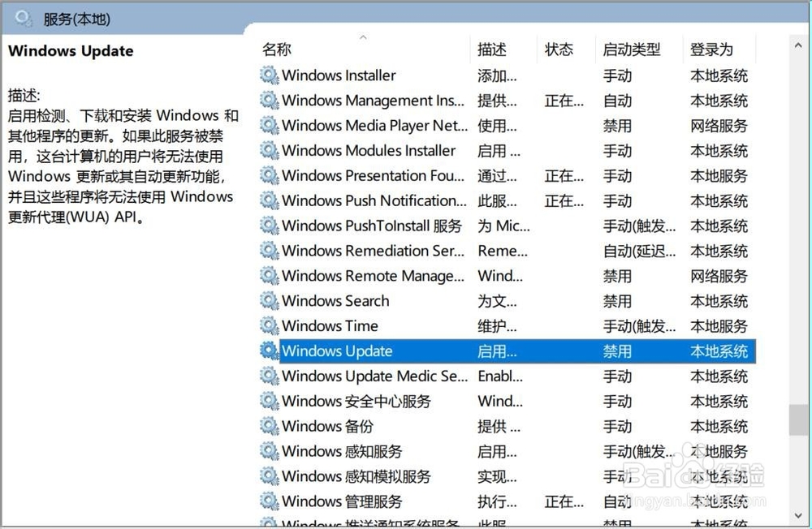Click the gear icon beside Windows Update
The width and height of the screenshot is (812, 529).
click(x=269, y=351)
